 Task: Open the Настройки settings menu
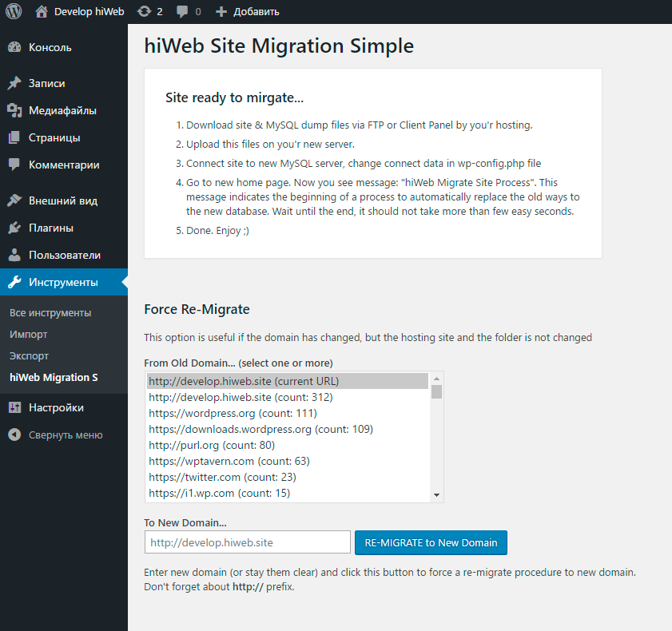pos(56,407)
